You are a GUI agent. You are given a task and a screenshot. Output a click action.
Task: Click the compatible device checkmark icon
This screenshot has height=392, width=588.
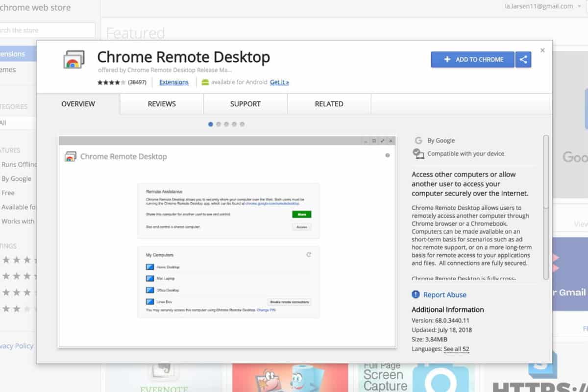(418, 154)
